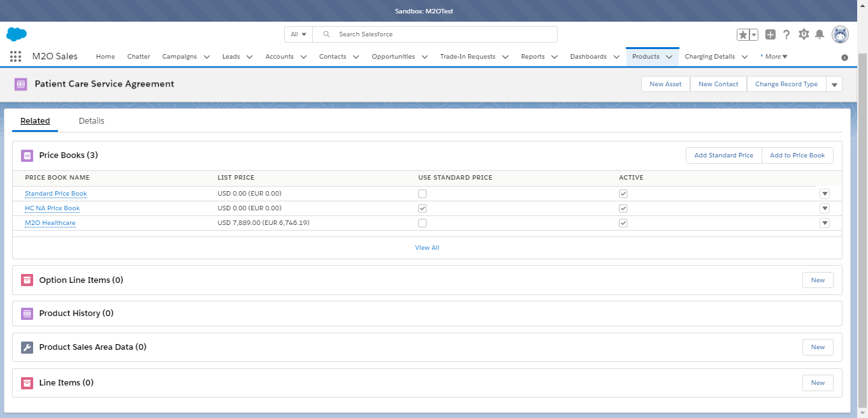The image size is (868, 418).
Task: Open row actions for M2O Healthcare
Action: pyautogui.click(x=825, y=222)
